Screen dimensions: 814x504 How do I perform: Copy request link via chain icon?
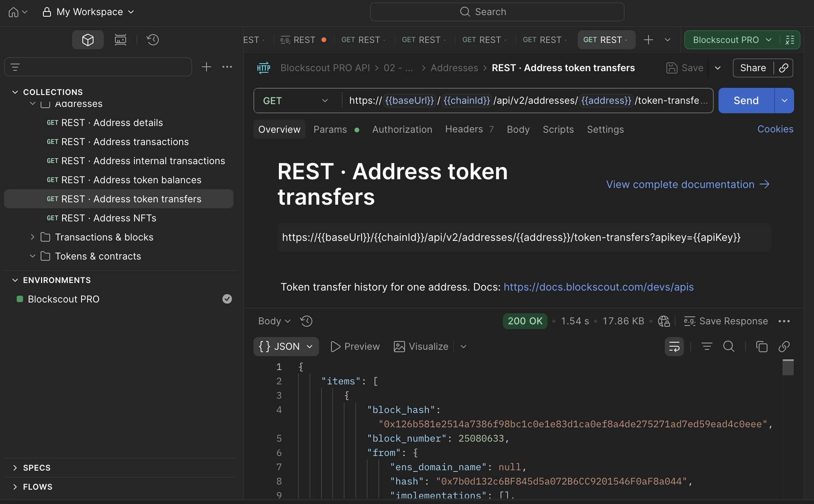point(784,68)
